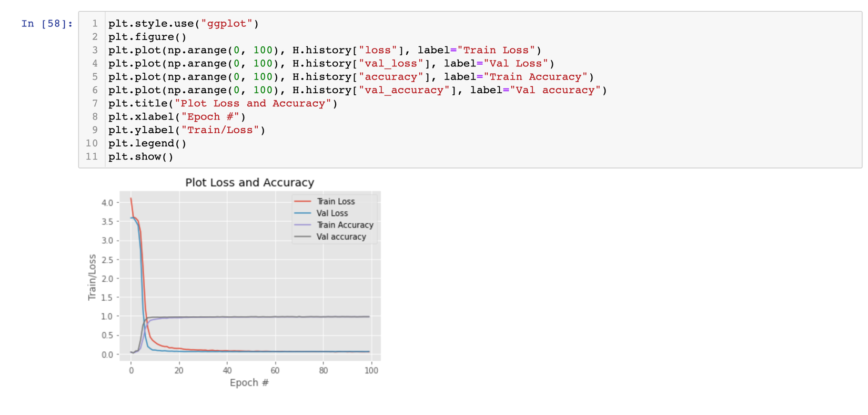Place cursor on the plt.legend() line
Viewport: 868px width, 415px height.
click(x=147, y=143)
